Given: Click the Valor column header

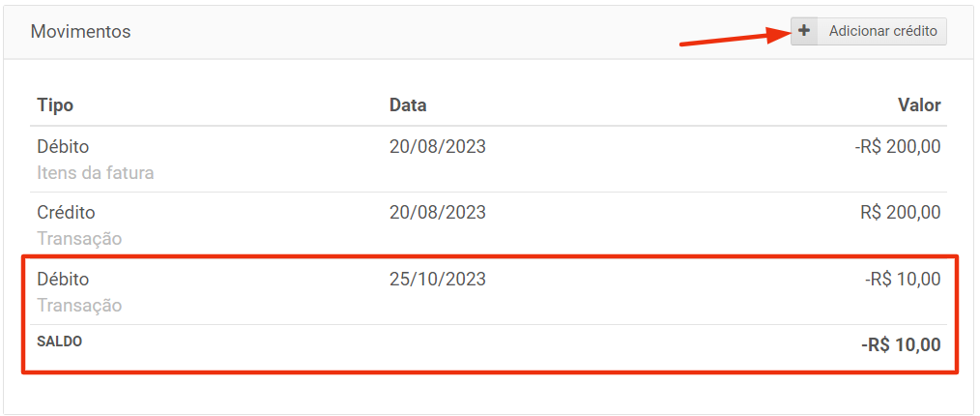Looking at the screenshot, I should pyautogui.click(x=918, y=105).
